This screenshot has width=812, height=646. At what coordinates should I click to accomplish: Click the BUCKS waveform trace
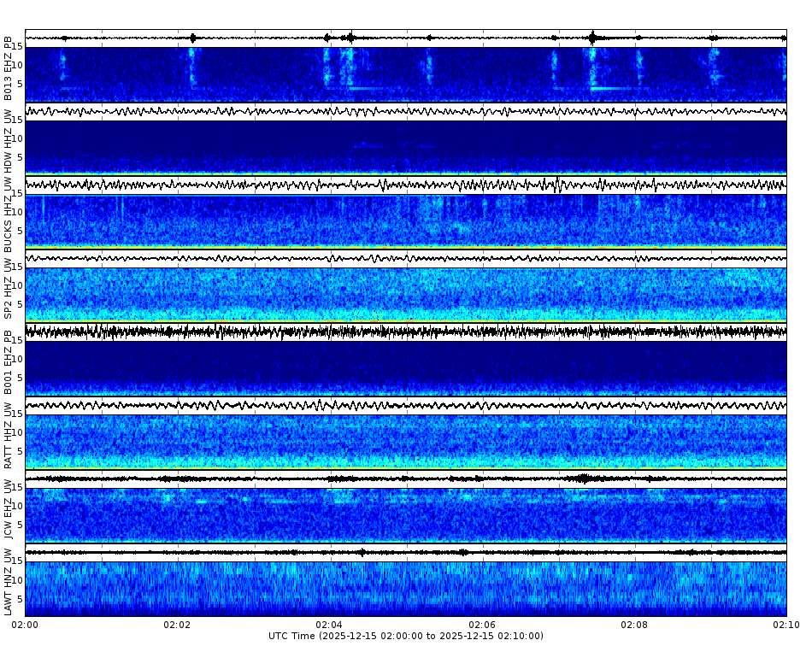[x=402, y=185]
